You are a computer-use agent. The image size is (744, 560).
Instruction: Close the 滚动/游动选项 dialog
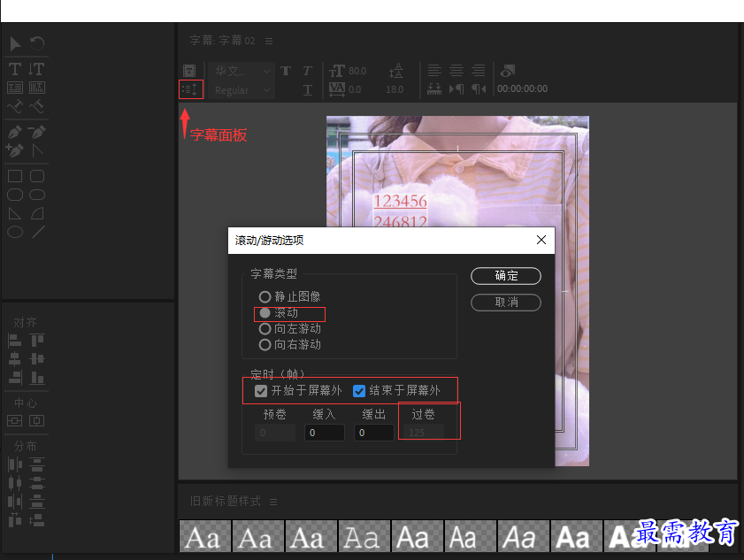pos(541,240)
